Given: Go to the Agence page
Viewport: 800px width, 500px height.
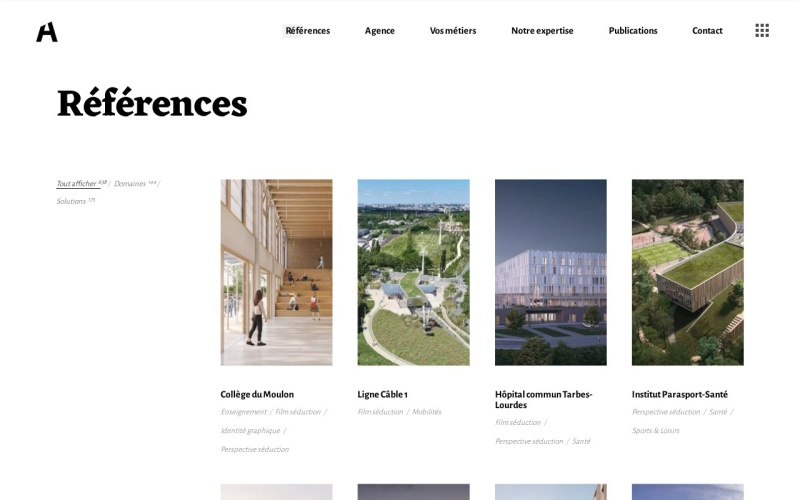Looking at the screenshot, I should [x=380, y=31].
